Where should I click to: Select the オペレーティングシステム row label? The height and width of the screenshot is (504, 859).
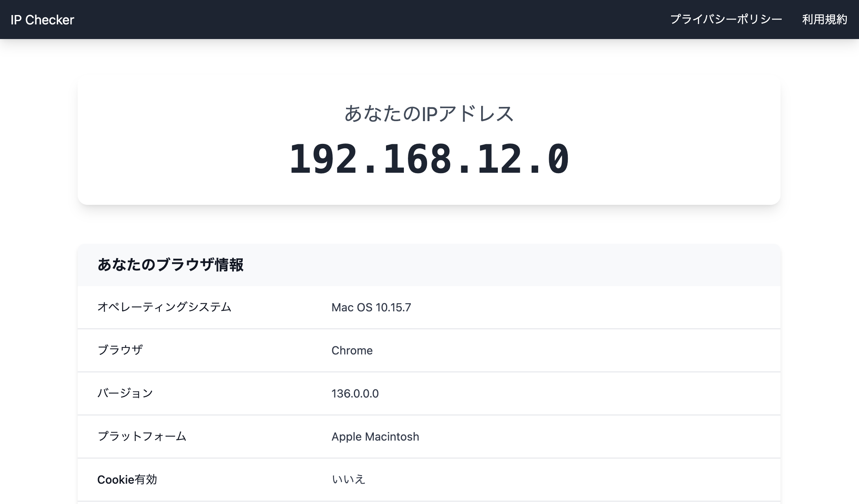click(x=164, y=307)
